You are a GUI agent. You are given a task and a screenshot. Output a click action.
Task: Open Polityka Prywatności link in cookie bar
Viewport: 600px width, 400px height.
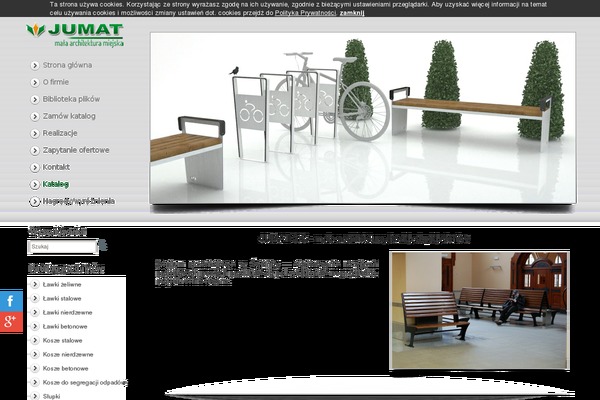(305, 13)
